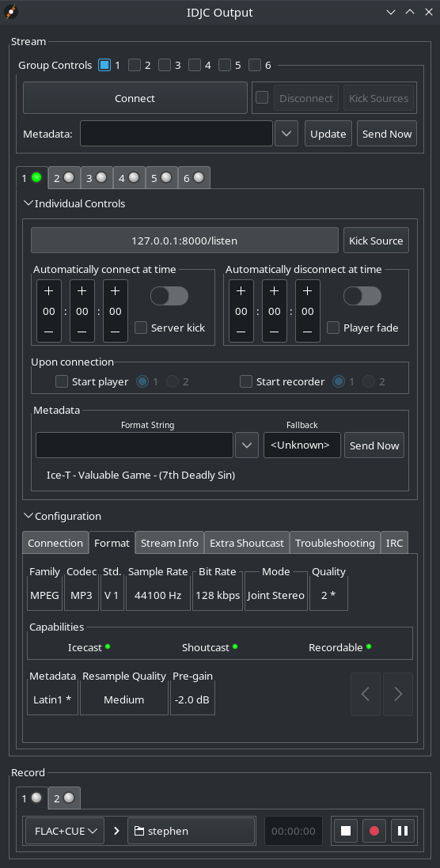Open the group Metadata history dropdown
The image size is (440, 868).
pos(286,134)
